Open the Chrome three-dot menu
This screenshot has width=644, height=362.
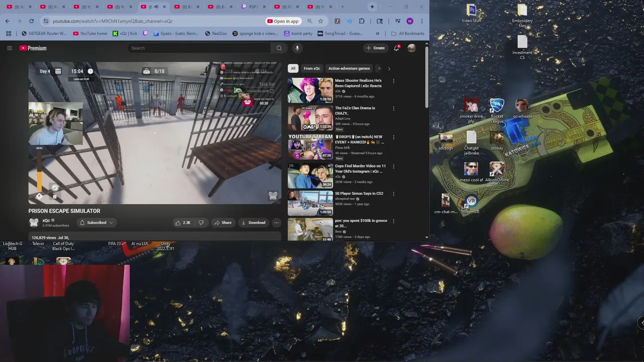(x=422, y=21)
